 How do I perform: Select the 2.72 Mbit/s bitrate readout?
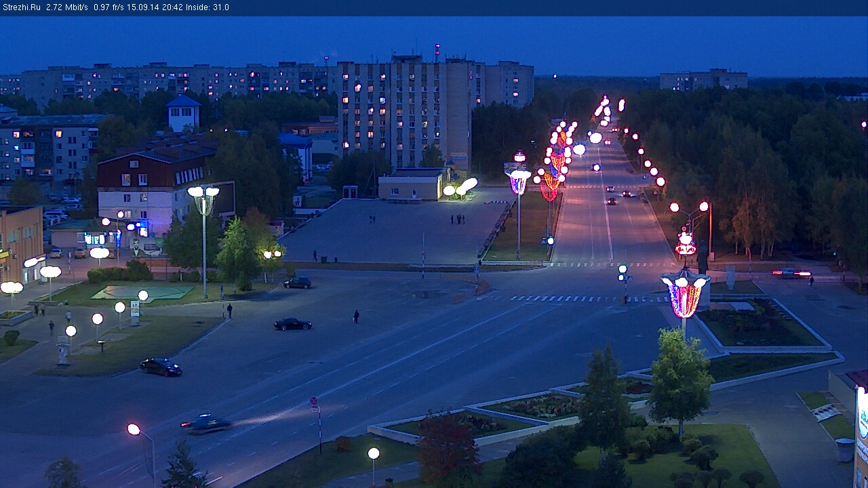66,7
